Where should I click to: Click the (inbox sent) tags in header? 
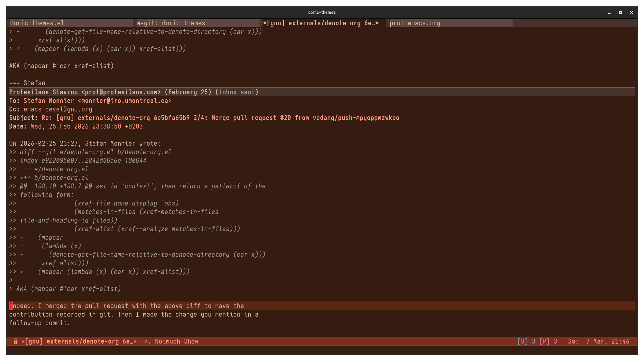237,92
